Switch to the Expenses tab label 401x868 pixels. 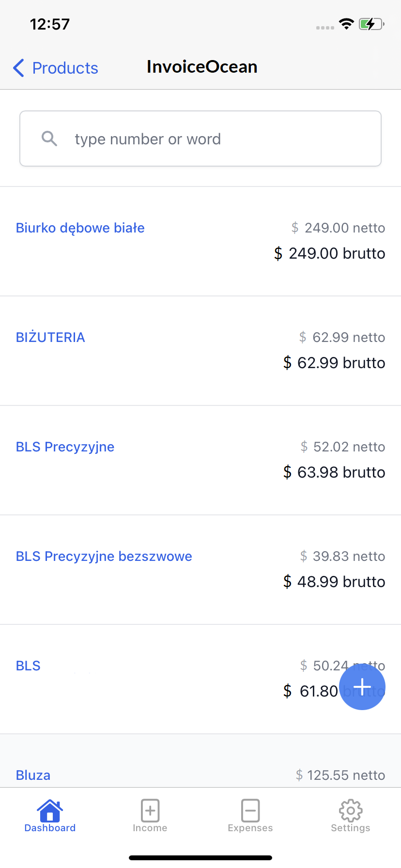(250, 828)
